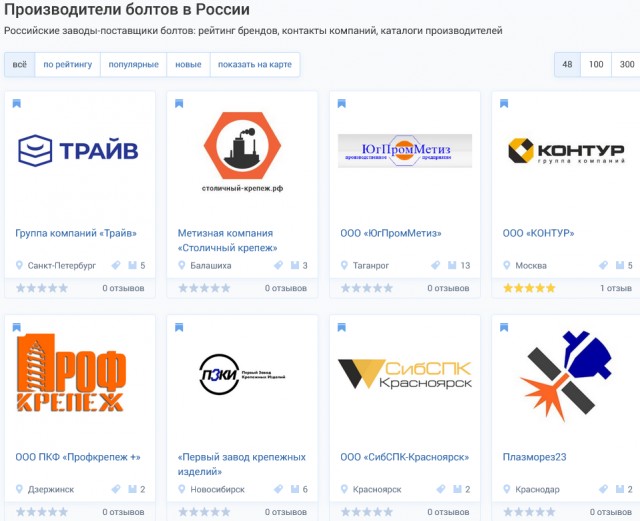Screen dimensions: 640x521
Task: Click location pin next to Новосибирск
Action: coord(182,489)
